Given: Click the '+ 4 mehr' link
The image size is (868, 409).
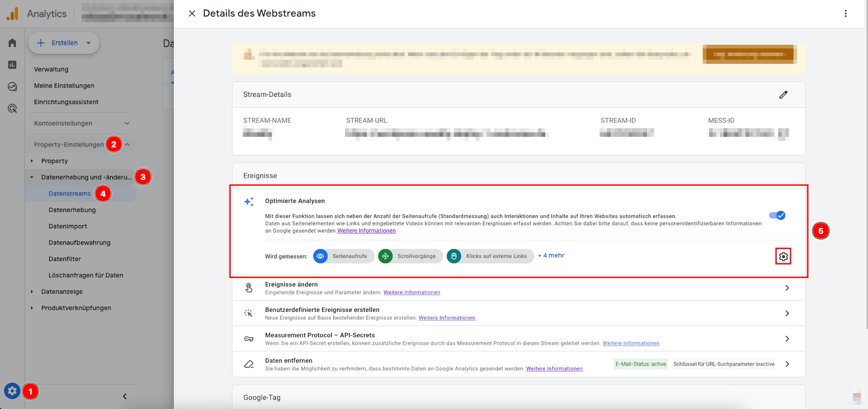Looking at the screenshot, I should (x=551, y=256).
